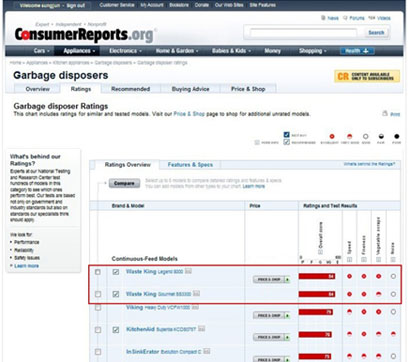Open Price & Shop button below Viking row

[x=271, y=315]
